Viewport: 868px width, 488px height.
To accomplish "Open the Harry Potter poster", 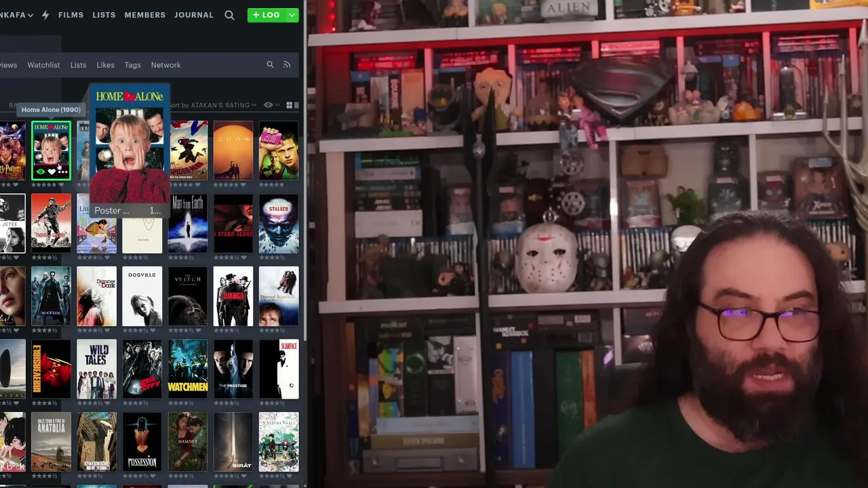I will (x=12, y=150).
